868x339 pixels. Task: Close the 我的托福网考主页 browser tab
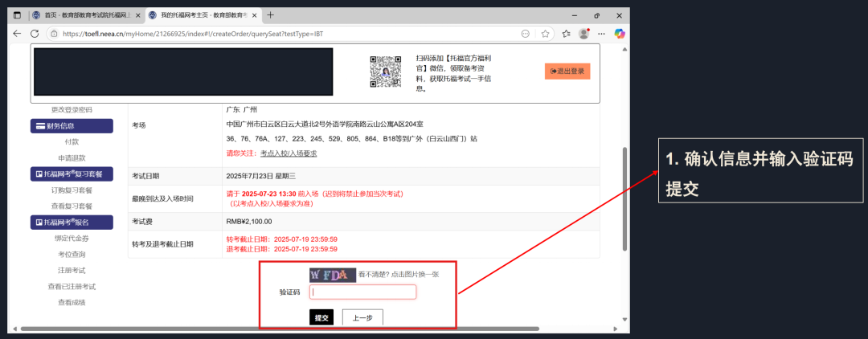click(254, 15)
